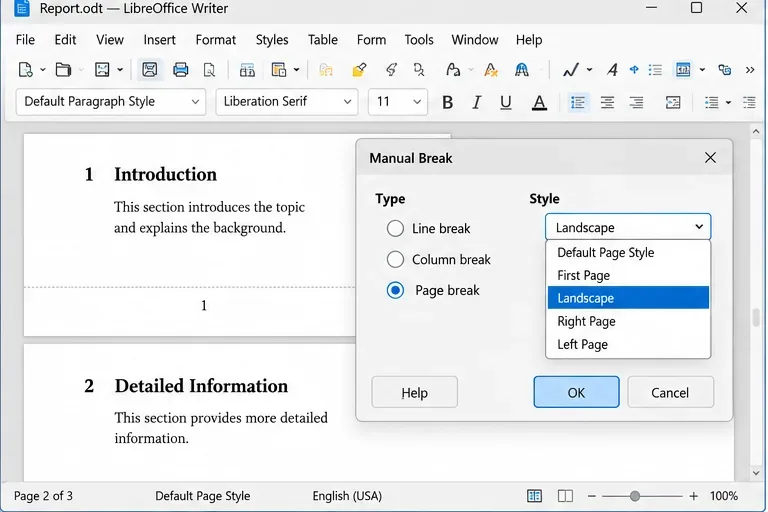The image size is (768, 512).
Task: Choose Default Page Style from the style list
Action: tap(628, 252)
